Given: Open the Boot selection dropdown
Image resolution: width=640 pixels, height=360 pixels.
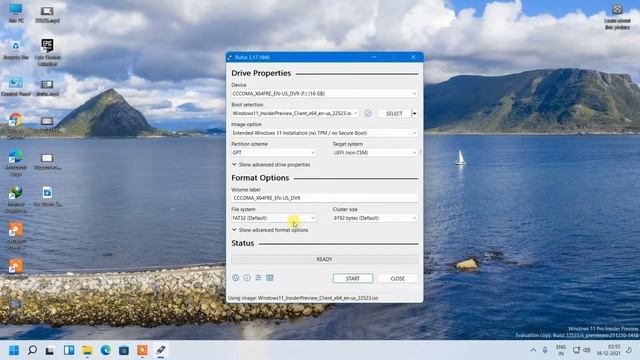Looking at the screenshot, I should click(295, 113).
